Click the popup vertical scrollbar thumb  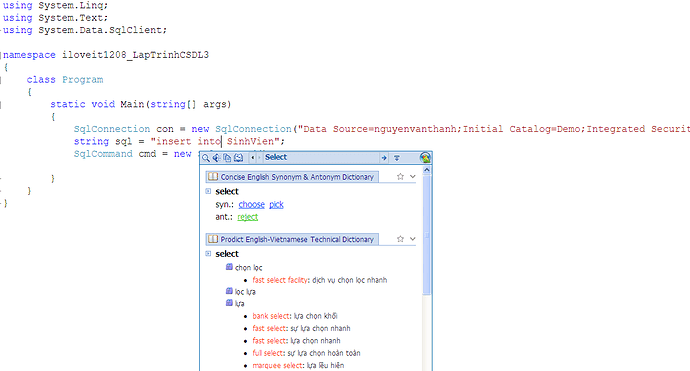pyautogui.click(x=426, y=235)
